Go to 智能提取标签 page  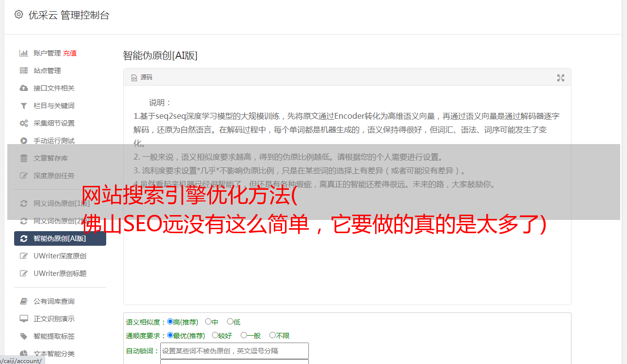click(54, 336)
